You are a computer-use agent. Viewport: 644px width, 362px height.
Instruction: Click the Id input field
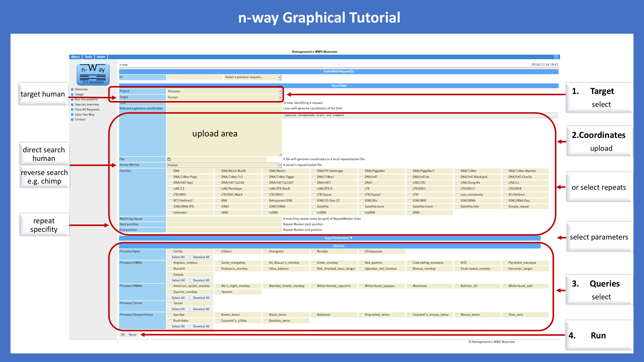(x=194, y=77)
